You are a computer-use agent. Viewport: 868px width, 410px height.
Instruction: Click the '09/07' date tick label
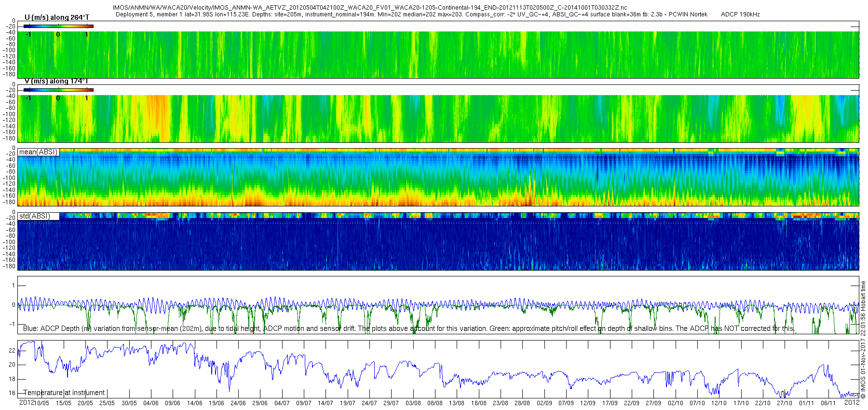pos(304,403)
